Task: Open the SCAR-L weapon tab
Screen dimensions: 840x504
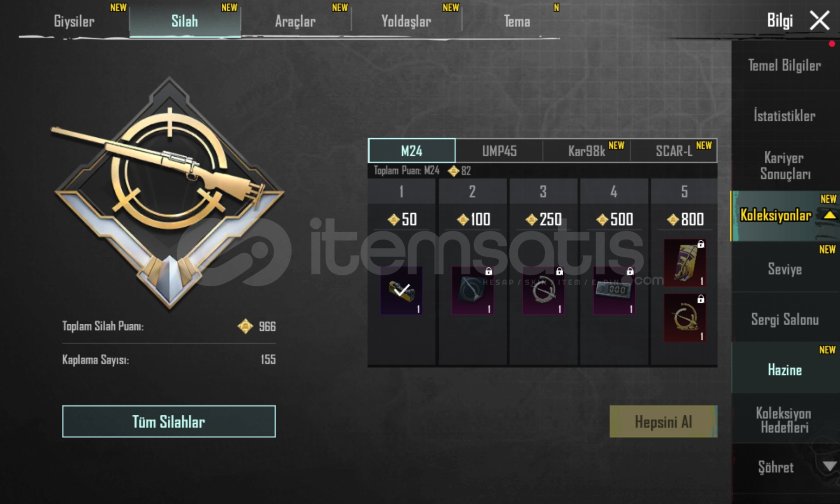Action: [x=674, y=151]
